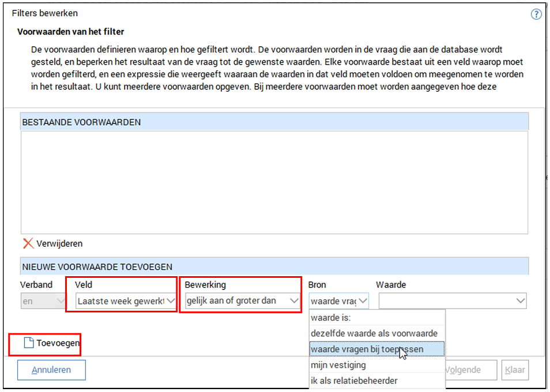The width and height of the screenshot is (550, 392).
Task: Expand the Waarde dropdown arrow
Action: pyautogui.click(x=521, y=300)
